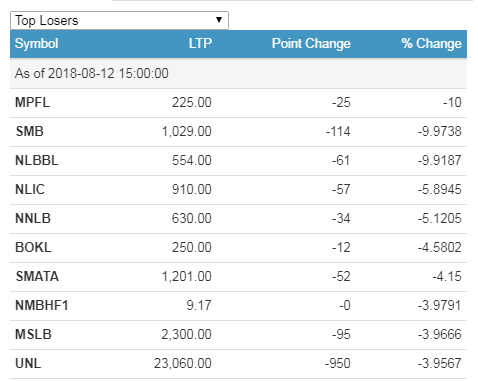Open the NLIC stock symbol
This screenshot has width=478, height=381.
(30, 189)
